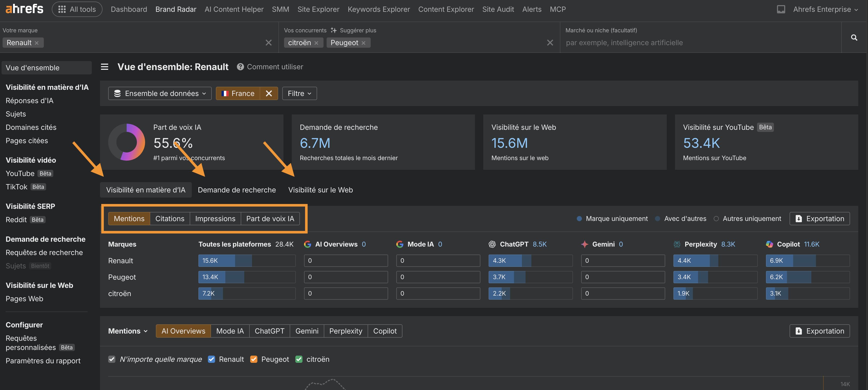The height and width of the screenshot is (390, 868).
Task: Uncheck the N'importe quelle marque checkbox
Action: pos(112,359)
